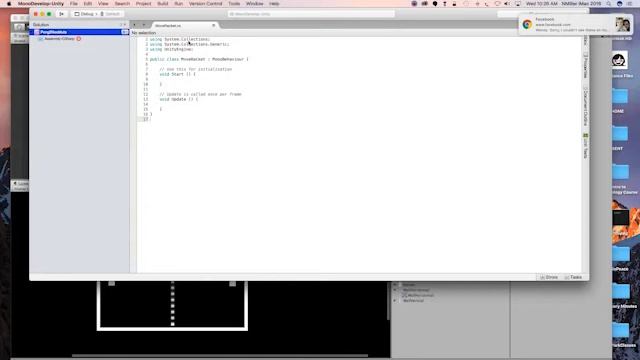Navigate forward with the right tab arrow
The image size is (640, 360).
pos(144,25)
